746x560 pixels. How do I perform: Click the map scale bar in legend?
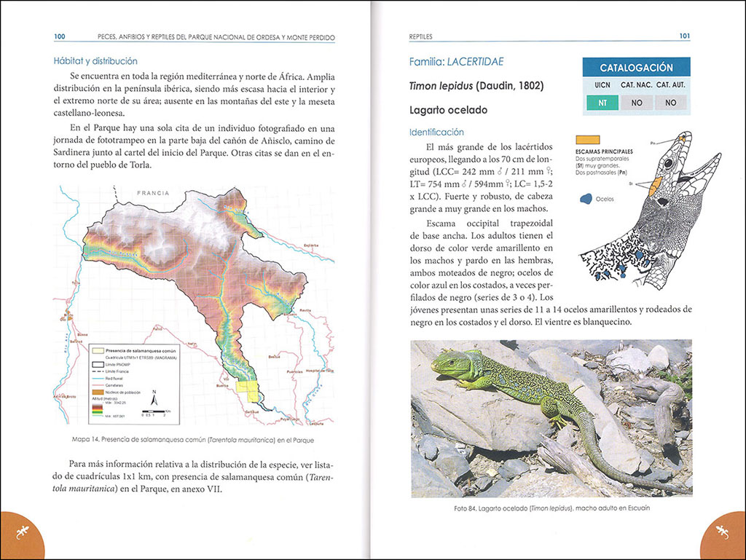155,411
